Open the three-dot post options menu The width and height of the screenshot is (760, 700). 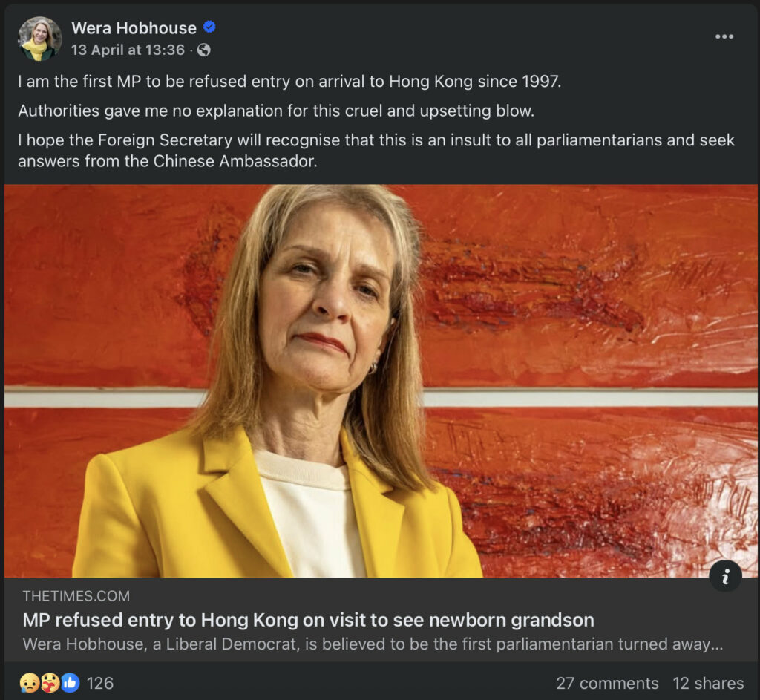(x=724, y=37)
